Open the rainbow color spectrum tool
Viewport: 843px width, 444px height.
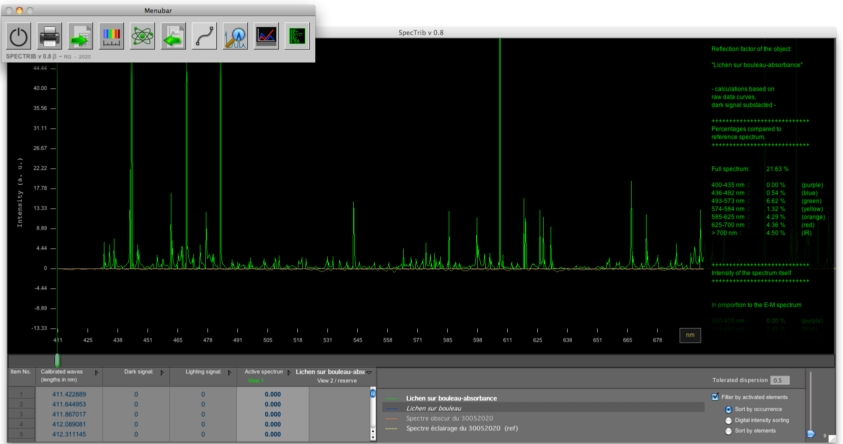[112, 36]
